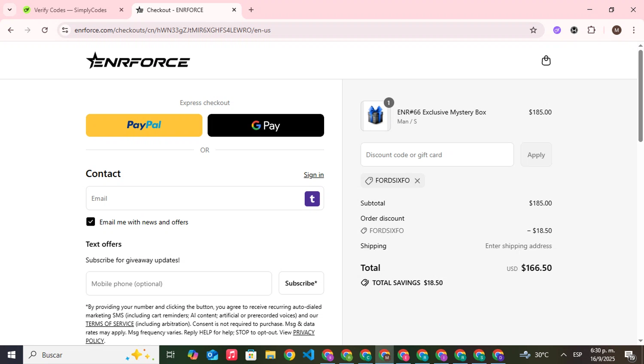Open Microsoft Store from the taskbar
Screen dimensions: 644x364
[x=251, y=355]
